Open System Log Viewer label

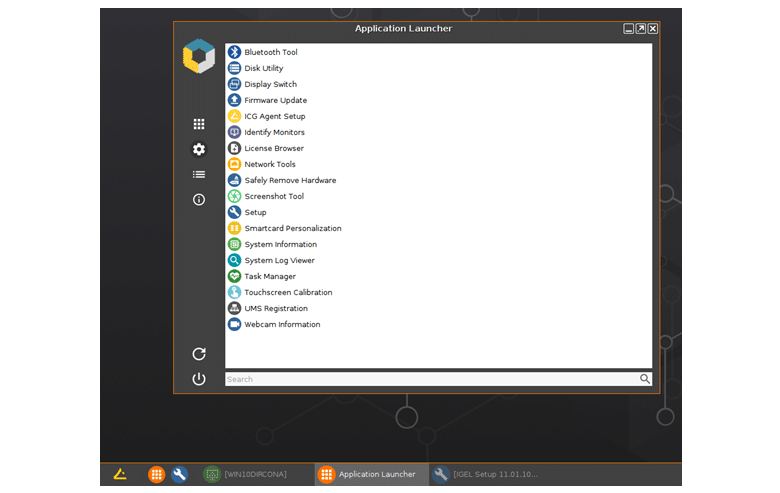280,260
